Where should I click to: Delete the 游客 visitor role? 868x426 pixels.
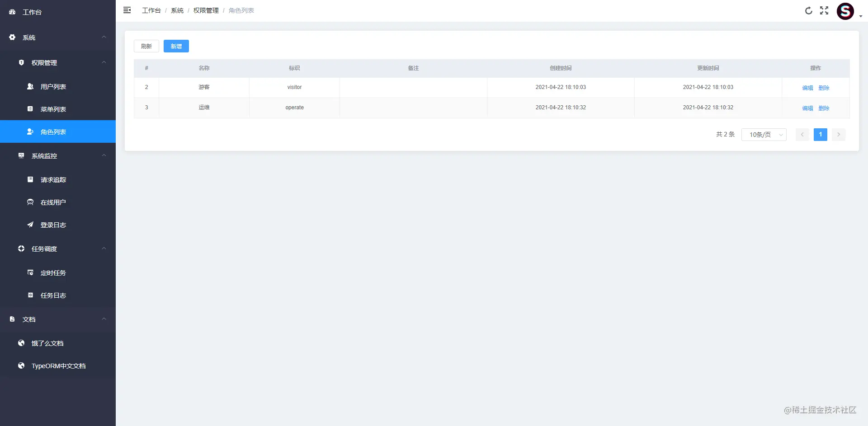(x=824, y=88)
